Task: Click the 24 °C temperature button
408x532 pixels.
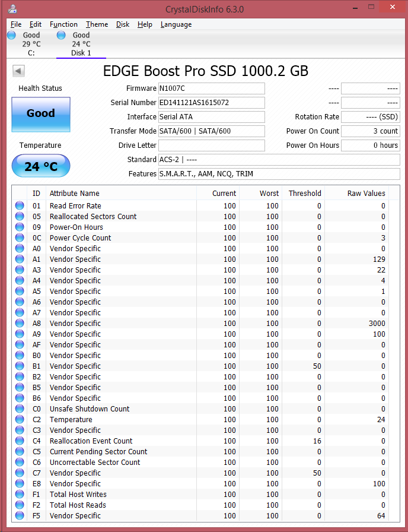Action: [x=41, y=166]
